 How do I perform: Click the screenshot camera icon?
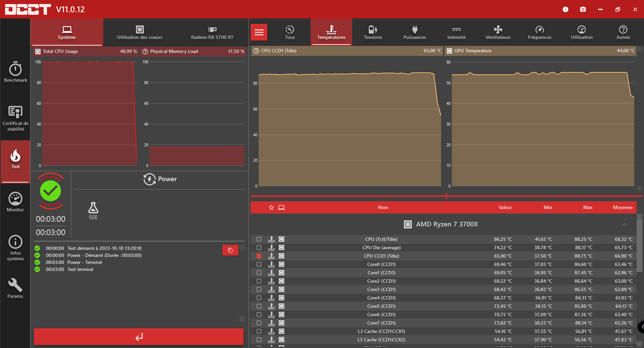[x=583, y=9]
